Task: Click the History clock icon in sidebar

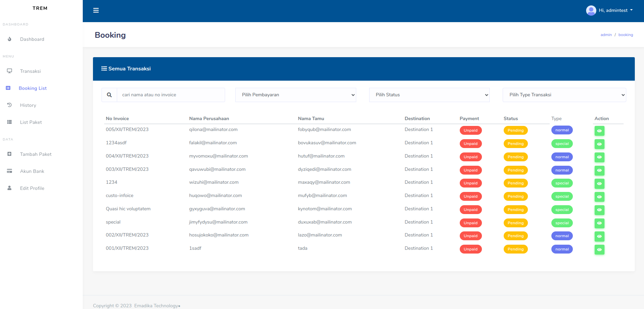Action: coord(10,105)
